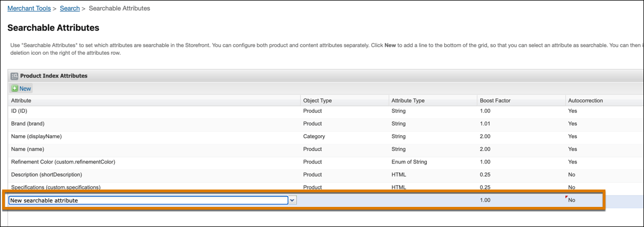Open the Merchant Tools breadcrumb link

pyautogui.click(x=29, y=9)
